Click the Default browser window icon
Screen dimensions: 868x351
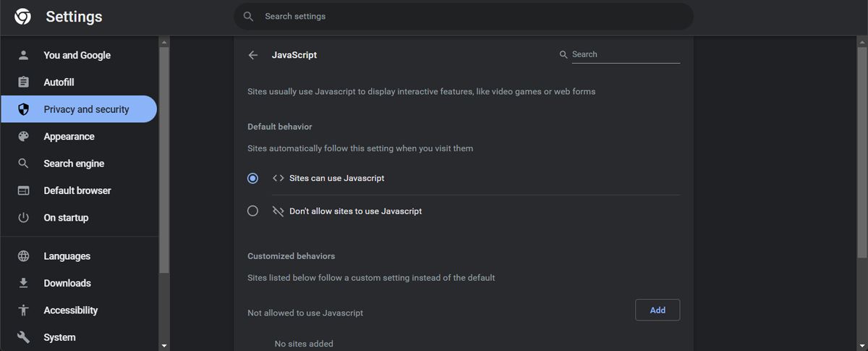coord(23,190)
